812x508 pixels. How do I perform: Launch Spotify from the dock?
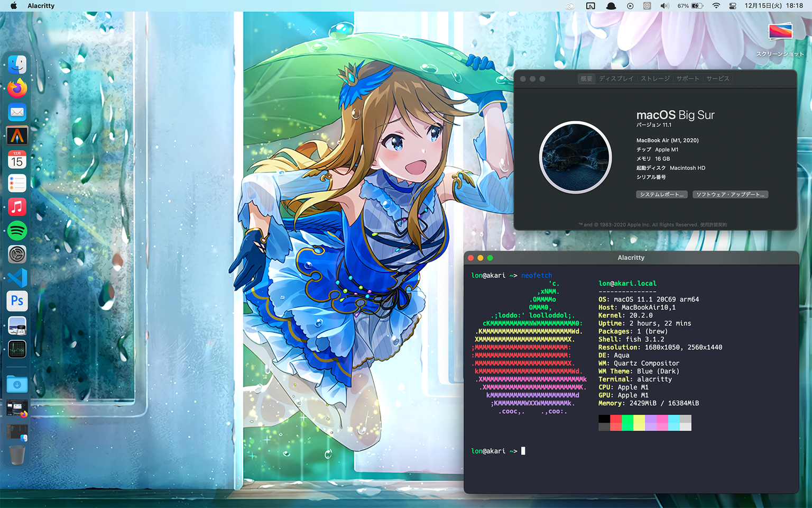pos(17,231)
